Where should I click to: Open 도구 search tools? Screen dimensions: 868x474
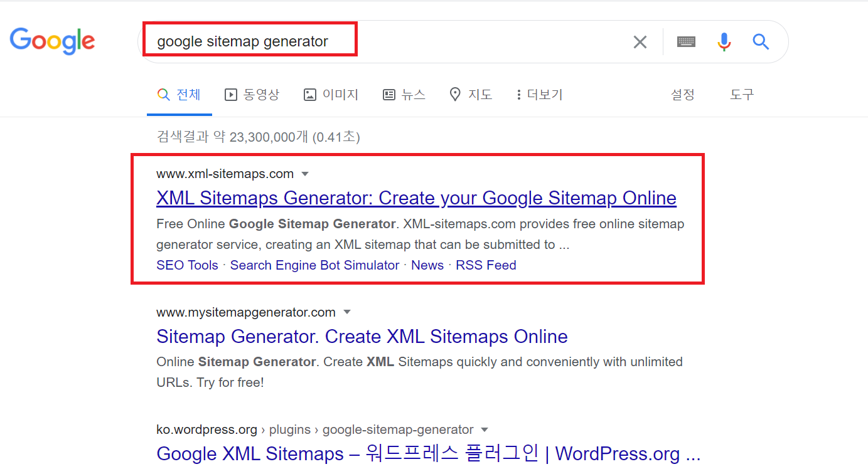tap(742, 95)
